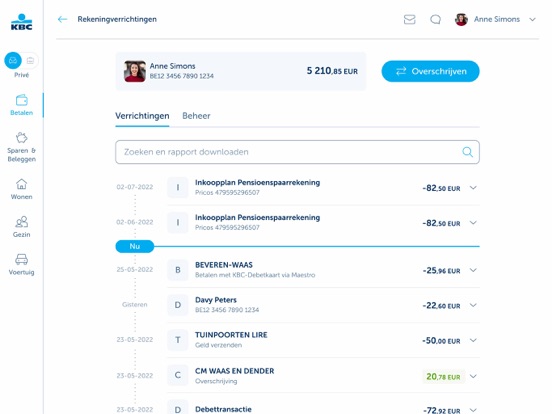Go back with the left arrow icon
The height and width of the screenshot is (414, 552).
[62, 19]
